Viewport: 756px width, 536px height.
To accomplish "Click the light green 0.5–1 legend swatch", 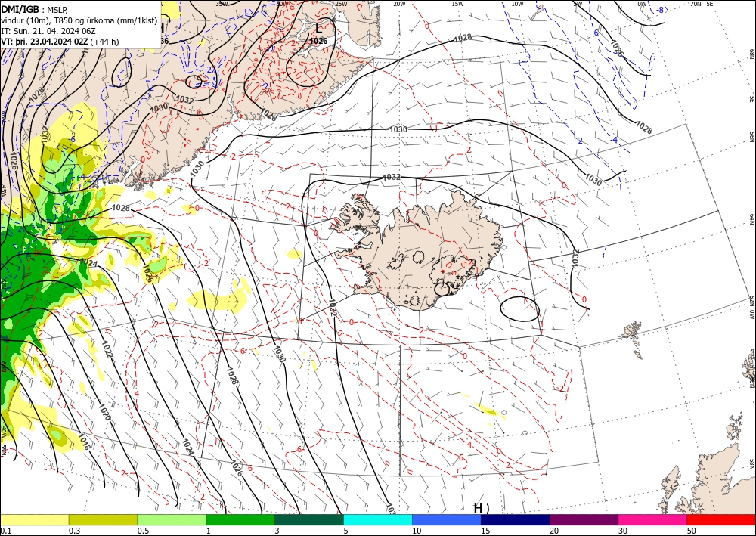I will coord(172,519).
